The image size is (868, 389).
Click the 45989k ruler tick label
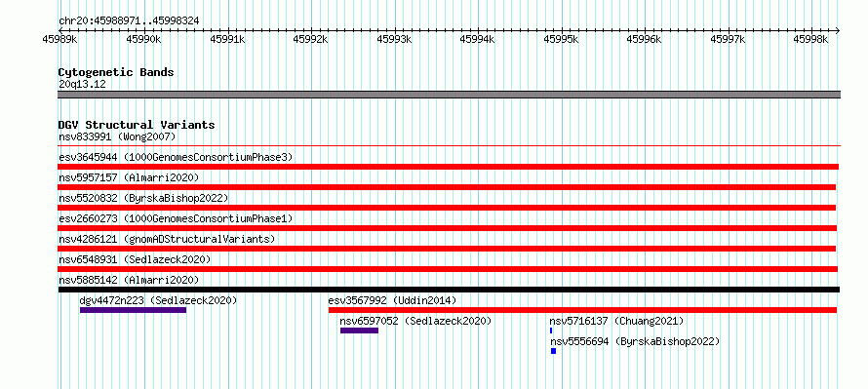tap(59, 39)
